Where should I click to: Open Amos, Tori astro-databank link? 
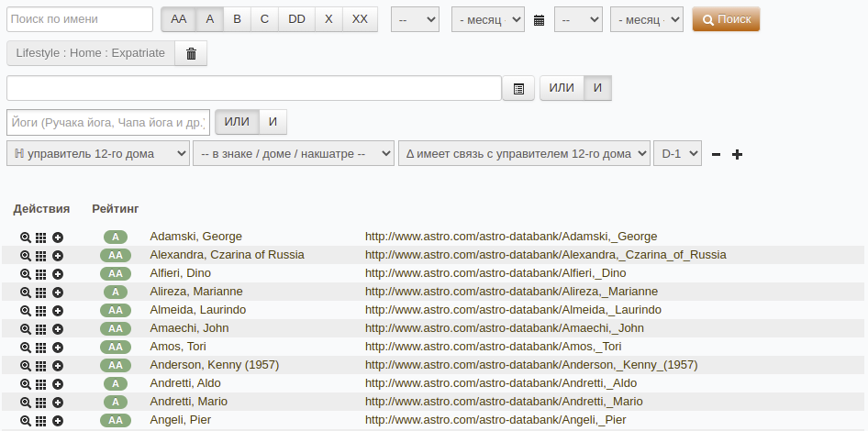pyautogui.click(x=494, y=347)
